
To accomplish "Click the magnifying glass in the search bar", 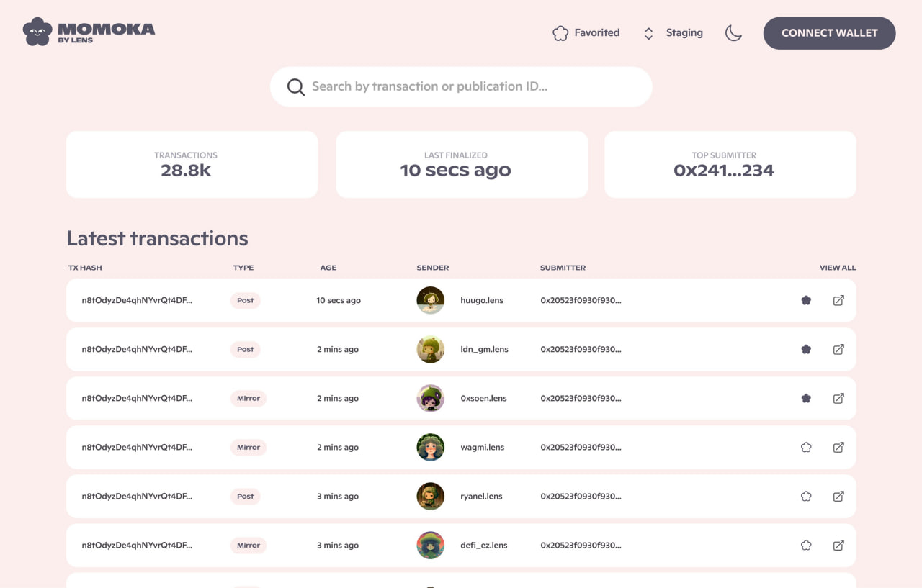I will tap(295, 86).
